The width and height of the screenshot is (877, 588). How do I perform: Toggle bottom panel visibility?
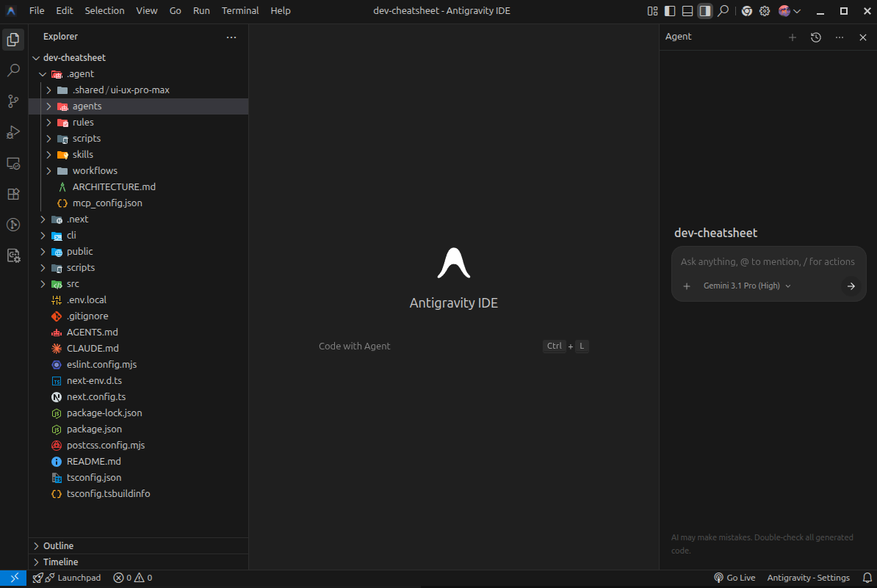click(x=687, y=10)
